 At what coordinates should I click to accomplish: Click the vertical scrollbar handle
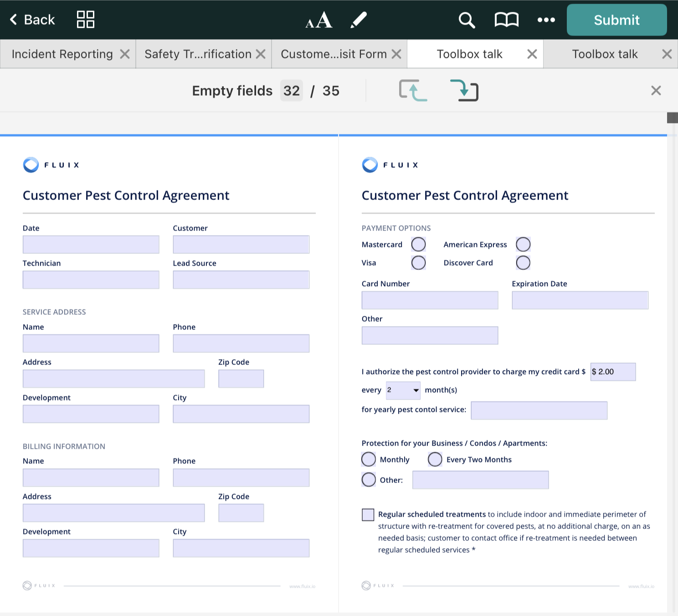[672, 118]
